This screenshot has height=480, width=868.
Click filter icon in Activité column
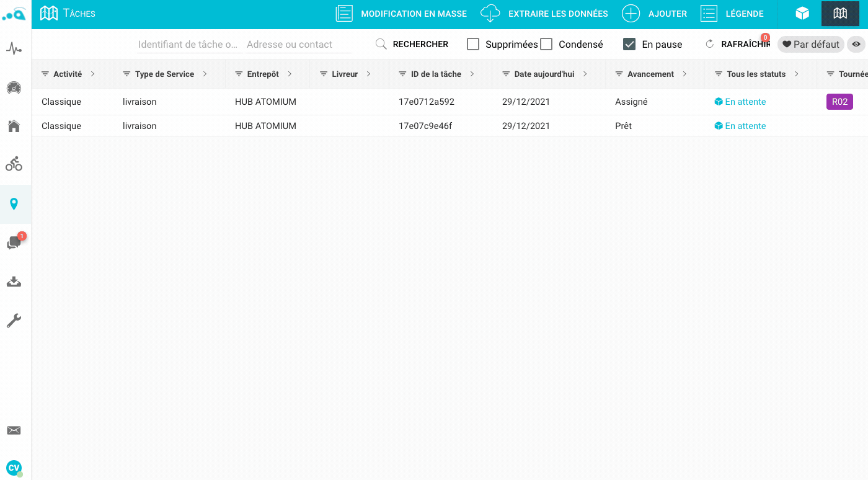pyautogui.click(x=45, y=74)
